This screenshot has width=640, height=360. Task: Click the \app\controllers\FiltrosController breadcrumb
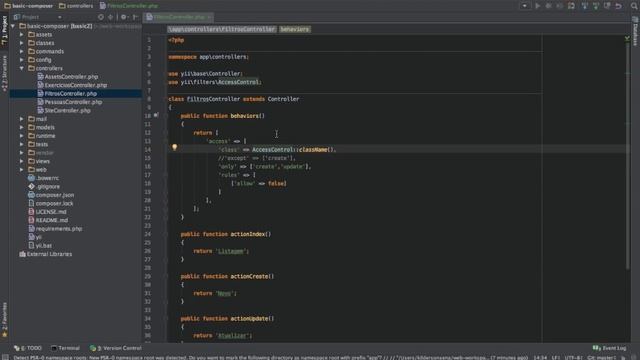click(x=222, y=29)
